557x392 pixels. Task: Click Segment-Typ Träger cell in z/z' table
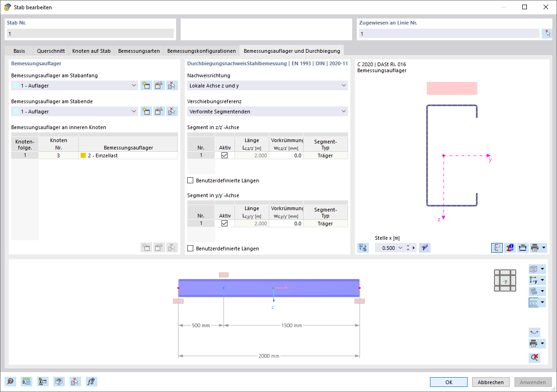[325, 156]
